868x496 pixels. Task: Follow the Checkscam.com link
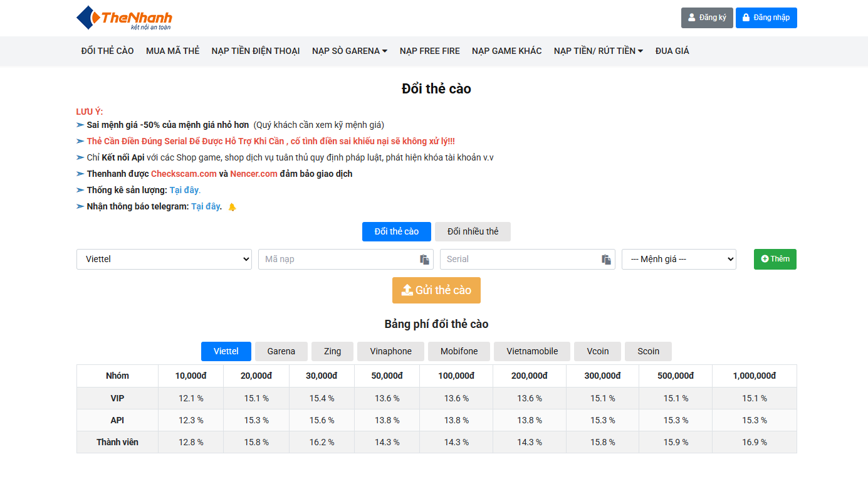(184, 174)
